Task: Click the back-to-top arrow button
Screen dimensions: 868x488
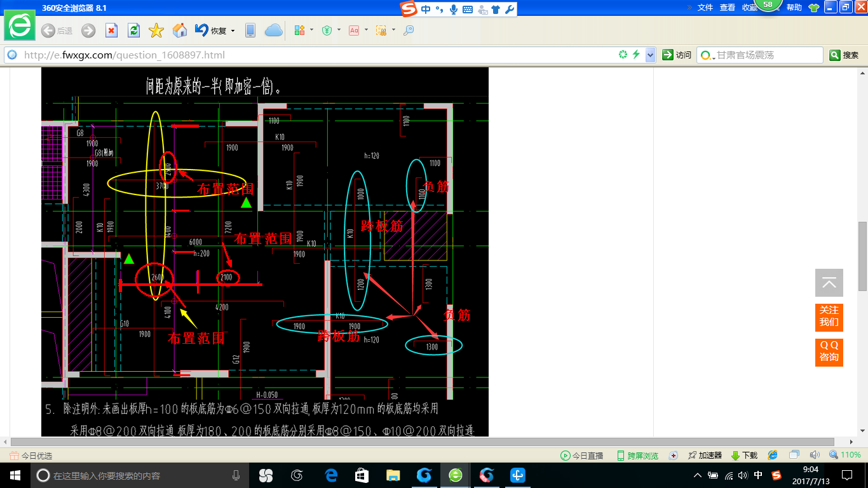Action: (829, 283)
